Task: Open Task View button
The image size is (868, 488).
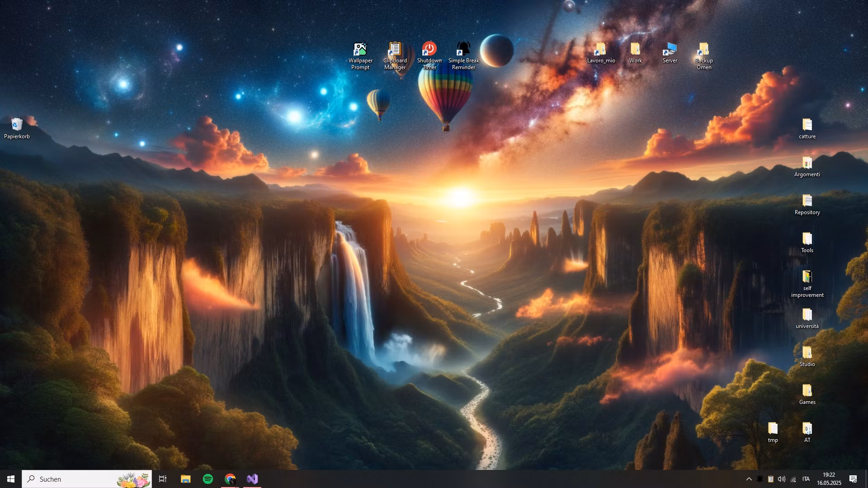Action: 163,479
